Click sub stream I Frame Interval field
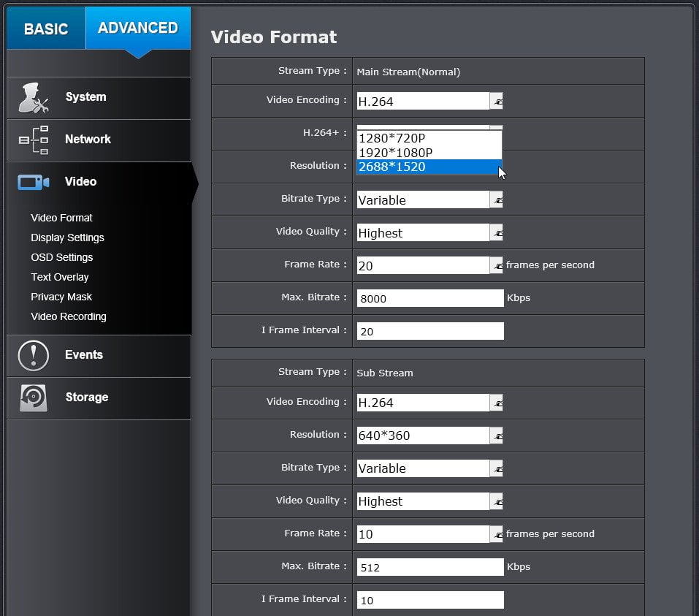Screen dimensions: 699x616 coord(430,600)
